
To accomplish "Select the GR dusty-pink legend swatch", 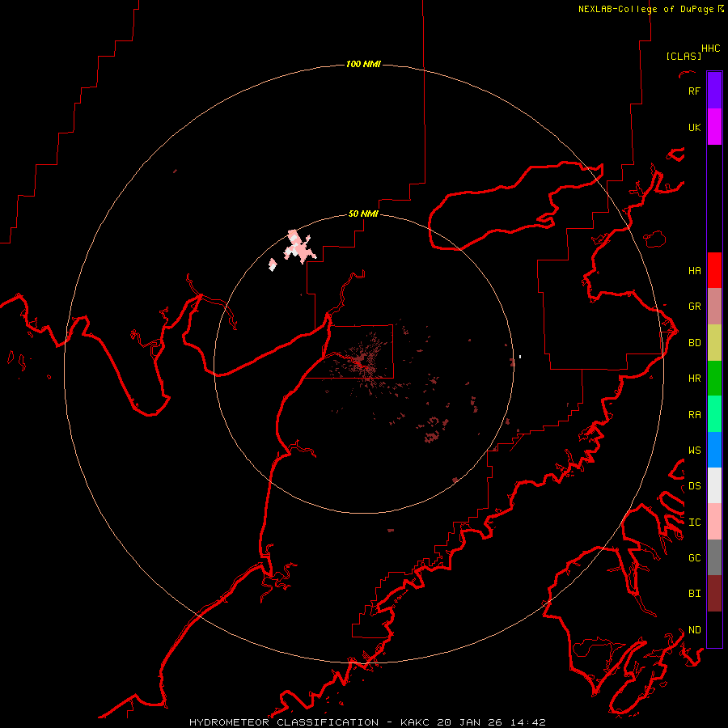I will click(714, 307).
